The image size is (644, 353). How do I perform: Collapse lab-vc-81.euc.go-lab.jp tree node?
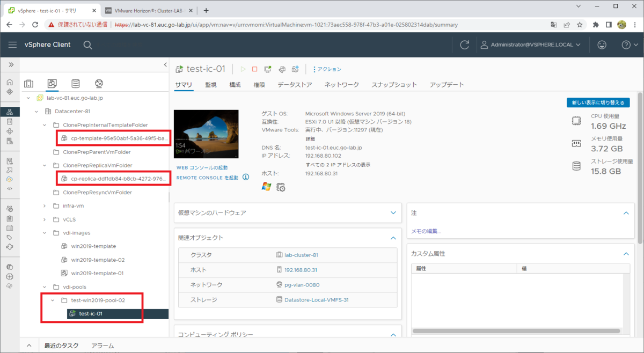pos(28,98)
